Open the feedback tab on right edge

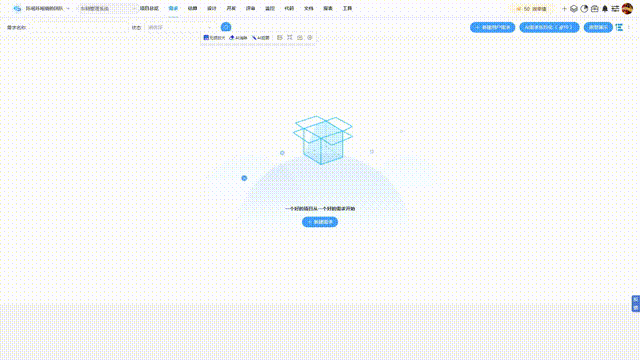[636, 304]
